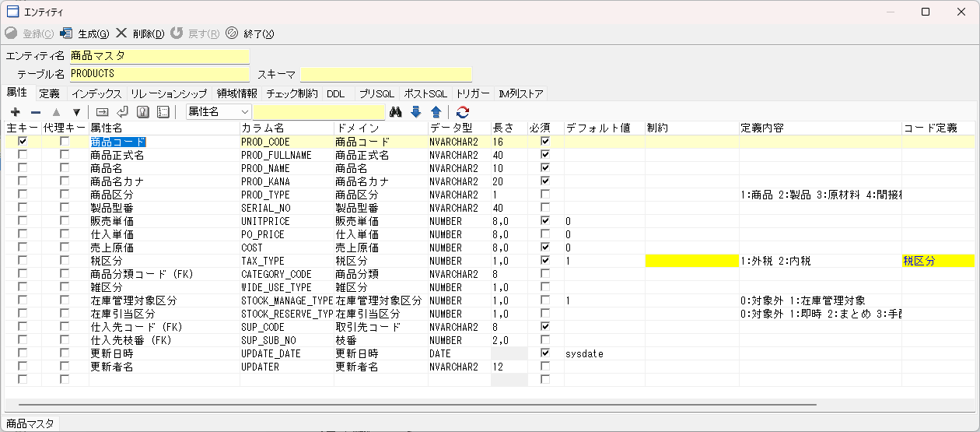Click the entity window title icon

tap(12, 12)
